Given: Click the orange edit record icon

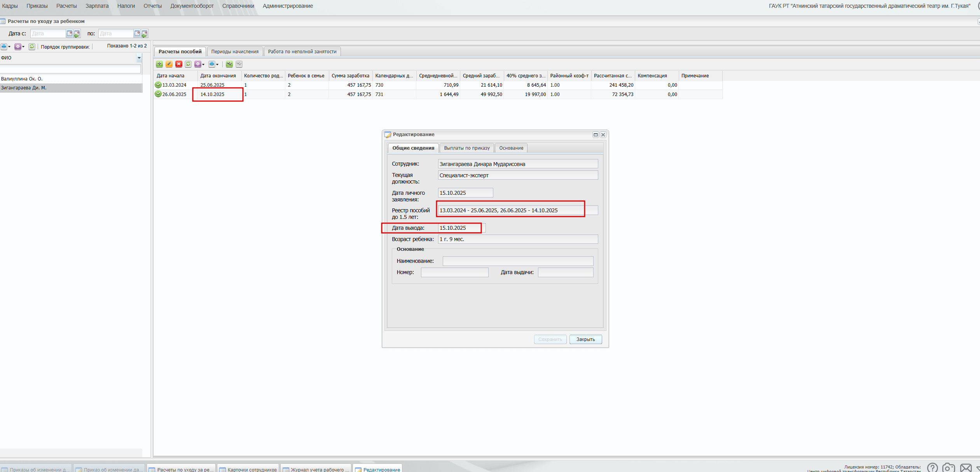Looking at the screenshot, I should [169, 64].
